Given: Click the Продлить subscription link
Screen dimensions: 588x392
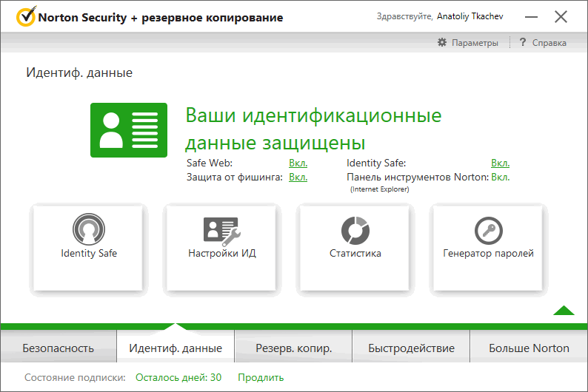Looking at the screenshot, I should [261, 377].
